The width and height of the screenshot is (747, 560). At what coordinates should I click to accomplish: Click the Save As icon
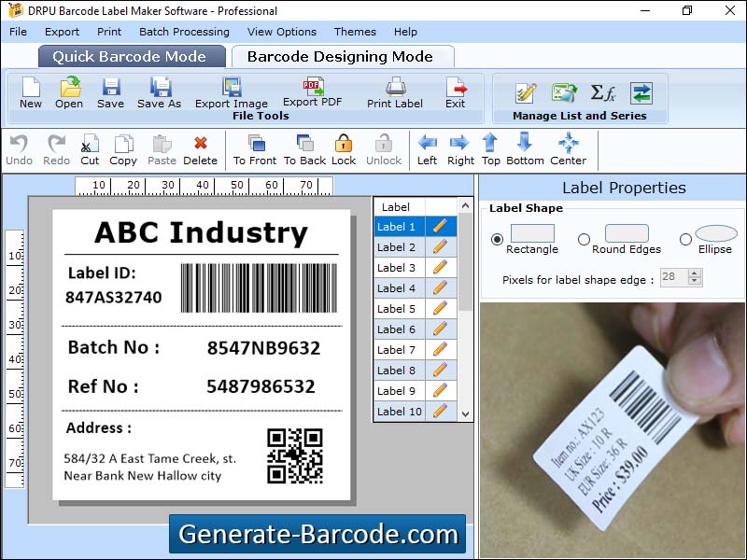pos(158,92)
